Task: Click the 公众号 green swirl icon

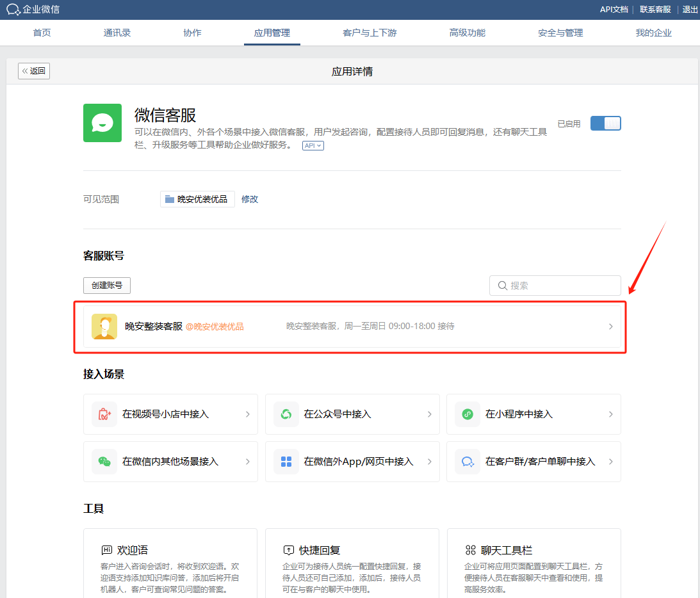Action: coord(286,414)
